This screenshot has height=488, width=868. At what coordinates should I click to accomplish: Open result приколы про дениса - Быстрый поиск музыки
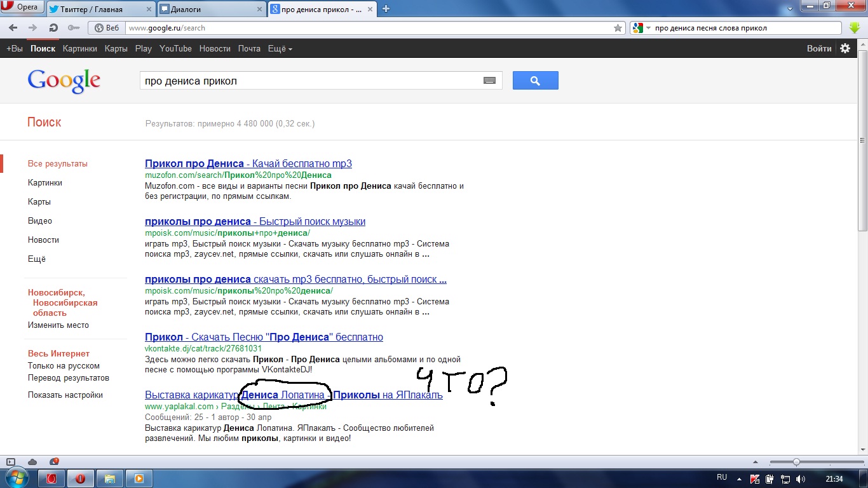pyautogui.click(x=255, y=221)
